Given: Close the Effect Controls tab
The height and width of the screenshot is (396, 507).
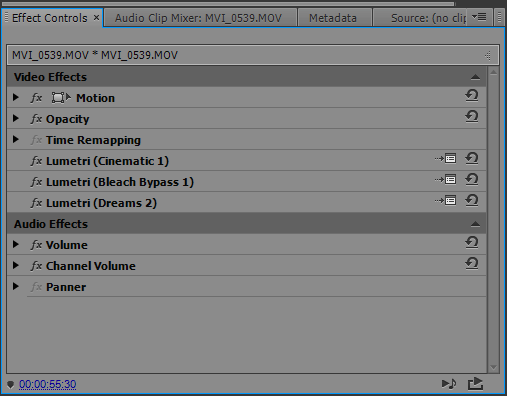Looking at the screenshot, I should click(x=96, y=17).
